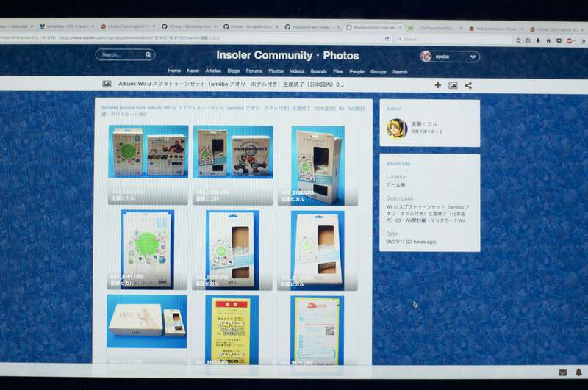Open the People section
The width and height of the screenshot is (588, 390).
point(356,71)
